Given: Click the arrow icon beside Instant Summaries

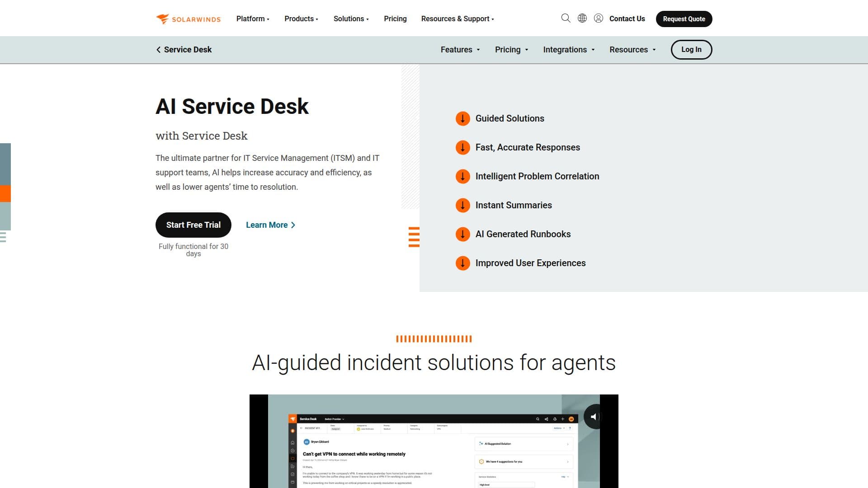Looking at the screenshot, I should pyautogui.click(x=462, y=205).
